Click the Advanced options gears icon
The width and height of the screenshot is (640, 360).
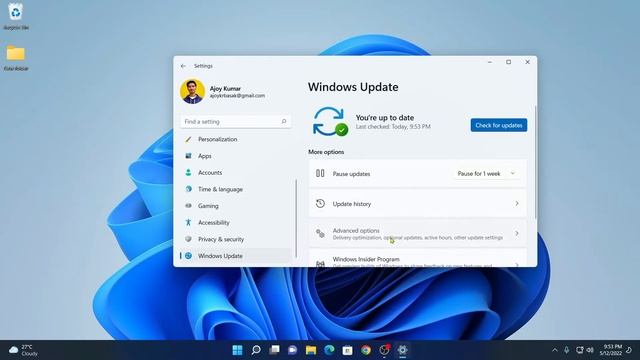(320, 233)
